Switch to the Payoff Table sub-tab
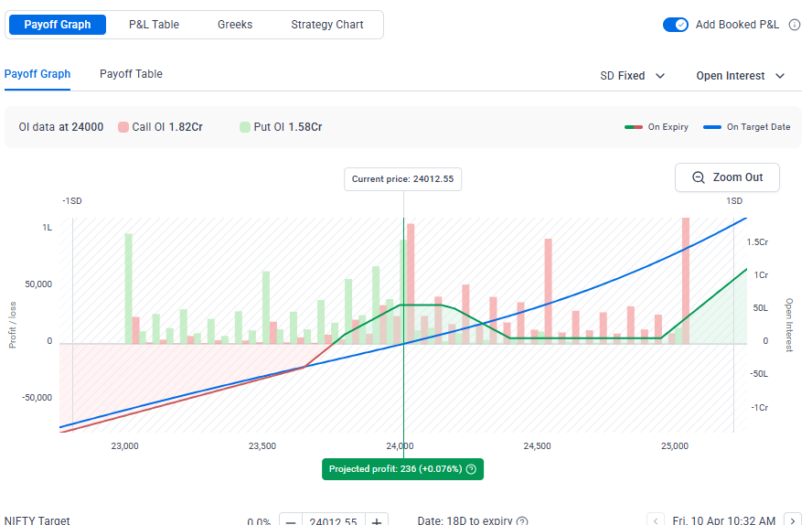 point(131,74)
